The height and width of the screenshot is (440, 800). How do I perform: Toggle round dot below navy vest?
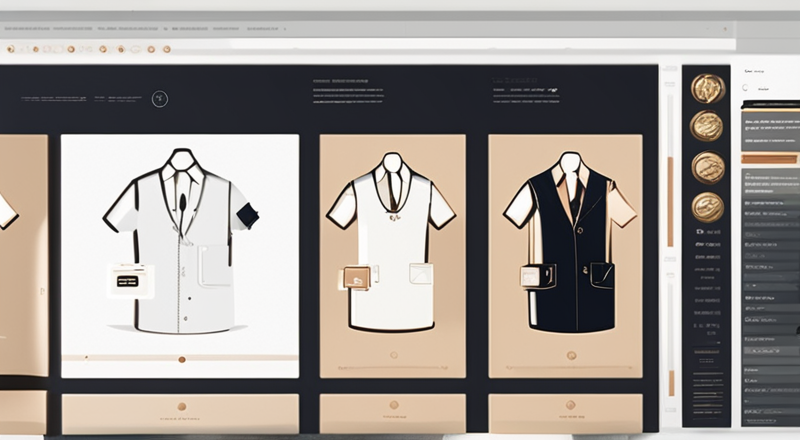[570, 355]
